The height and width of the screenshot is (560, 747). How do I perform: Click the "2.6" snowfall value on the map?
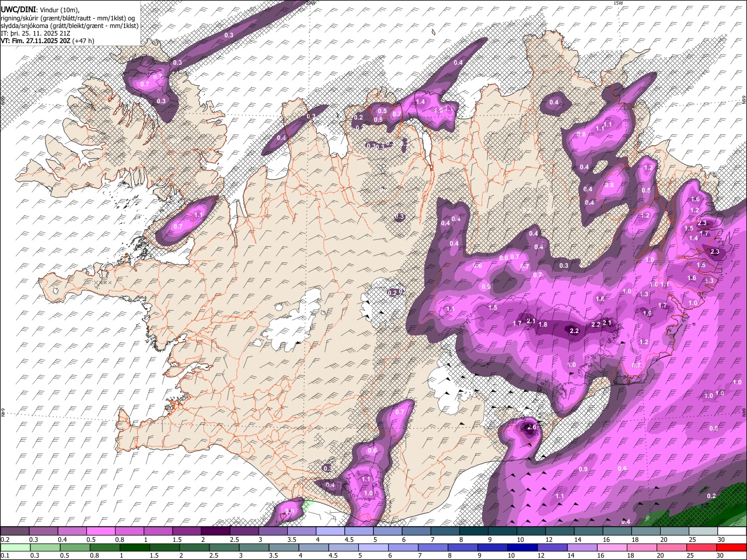click(531, 427)
